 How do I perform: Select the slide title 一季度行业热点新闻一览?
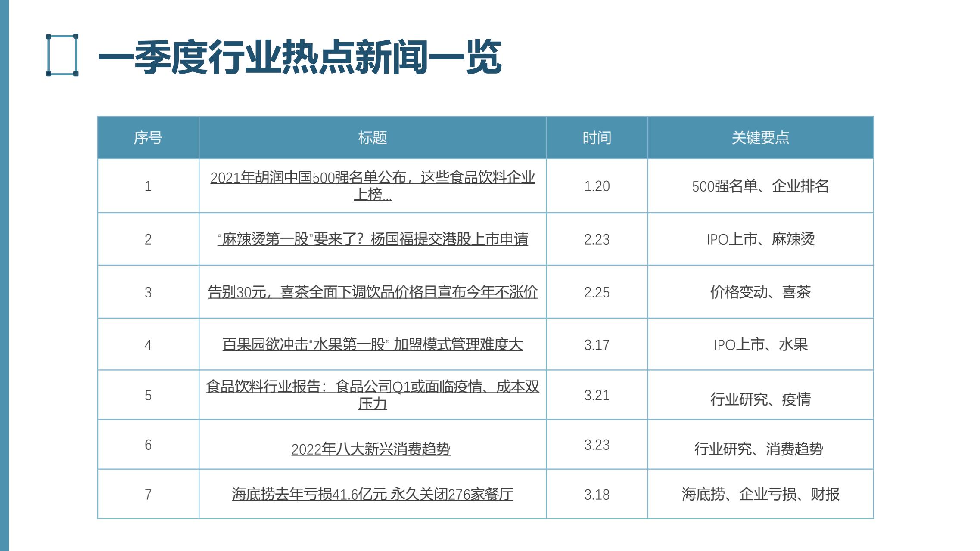299,57
